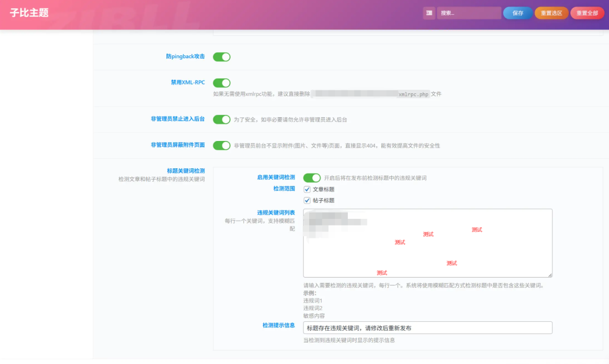Click the 检测提示信息 text field
609x364 pixels.
pyautogui.click(x=428, y=328)
